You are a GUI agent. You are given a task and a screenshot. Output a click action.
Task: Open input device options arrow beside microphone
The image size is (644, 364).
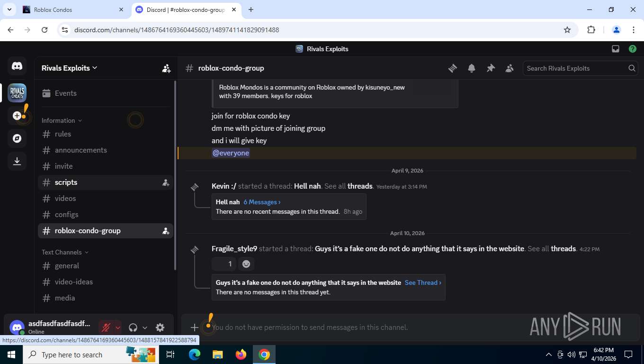pyautogui.click(x=118, y=328)
